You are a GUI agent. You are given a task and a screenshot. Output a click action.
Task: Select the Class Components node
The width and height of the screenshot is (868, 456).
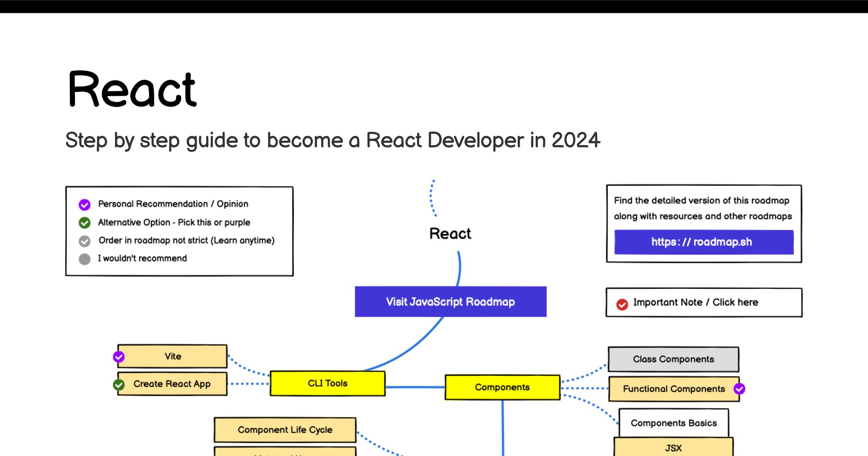674,359
